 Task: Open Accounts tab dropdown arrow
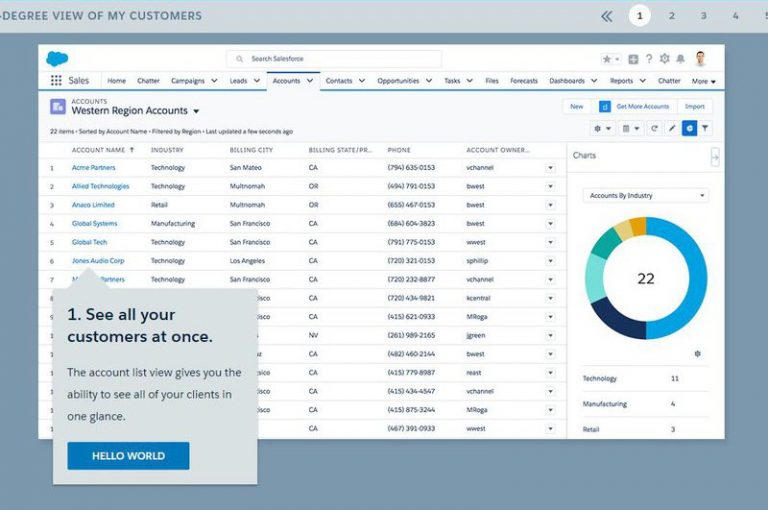310,81
